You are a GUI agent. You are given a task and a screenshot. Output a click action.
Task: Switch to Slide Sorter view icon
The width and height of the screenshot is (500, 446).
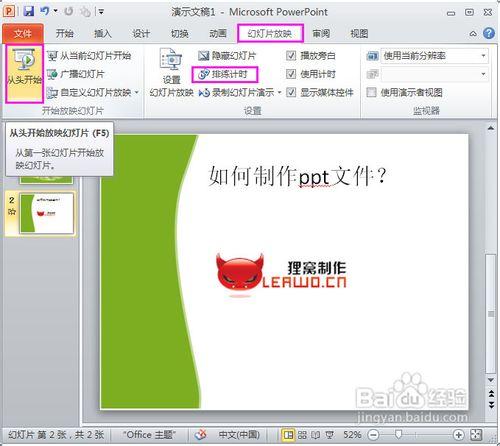302,435
